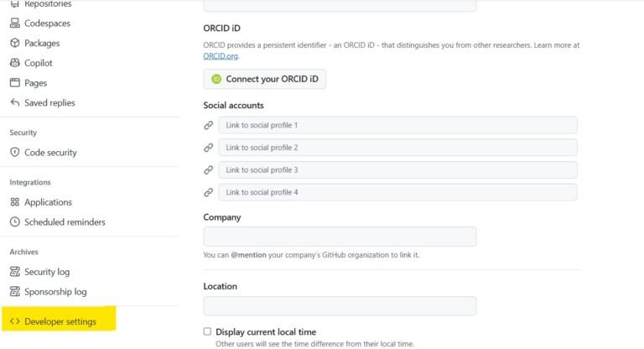
Task: Click link icon beside social profile 3
Action: click(209, 169)
